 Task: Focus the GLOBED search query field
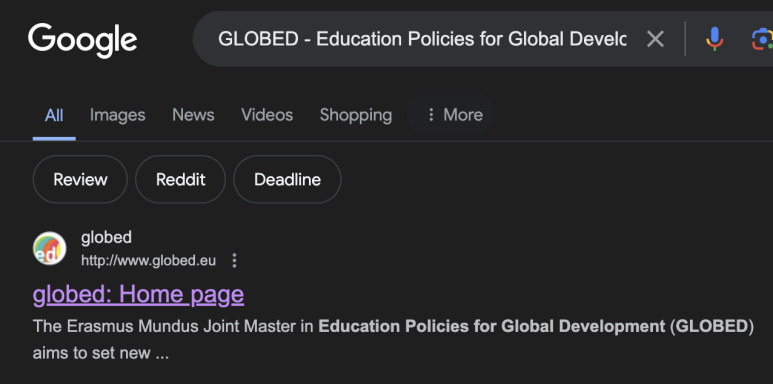point(422,38)
